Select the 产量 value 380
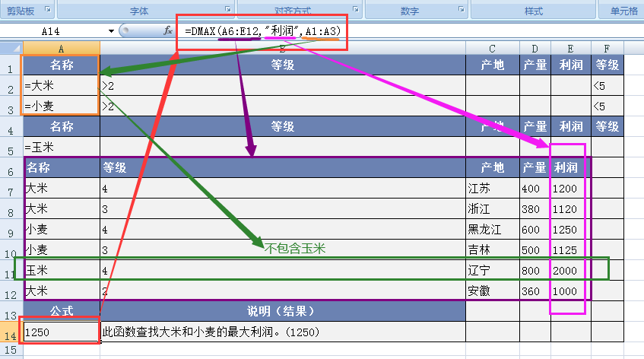 click(x=535, y=208)
